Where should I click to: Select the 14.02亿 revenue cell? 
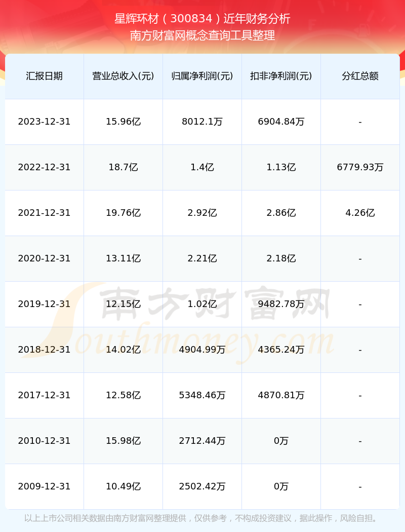[x=124, y=350]
